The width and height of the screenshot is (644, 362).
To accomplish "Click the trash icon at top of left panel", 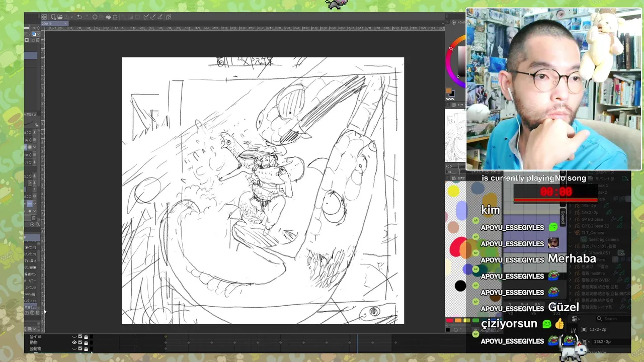I will (x=38, y=40).
